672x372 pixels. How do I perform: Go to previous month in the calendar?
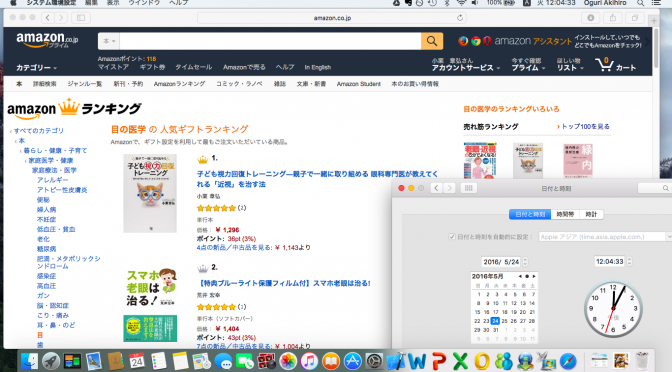(520, 276)
